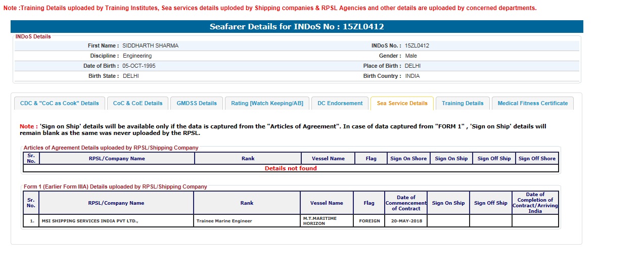The image size is (644, 278).
Task: Select the Rating [Watch Keeping/AB] tab
Action: [x=267, y=103]
